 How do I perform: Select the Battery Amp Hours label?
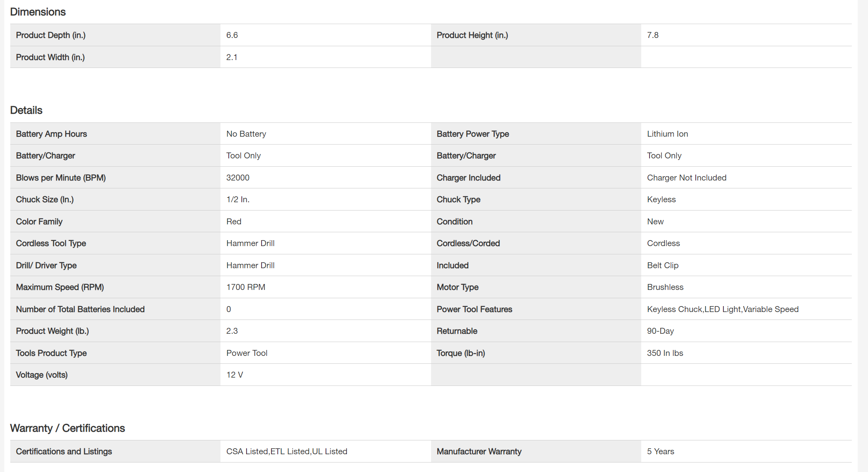click(51, 134)
